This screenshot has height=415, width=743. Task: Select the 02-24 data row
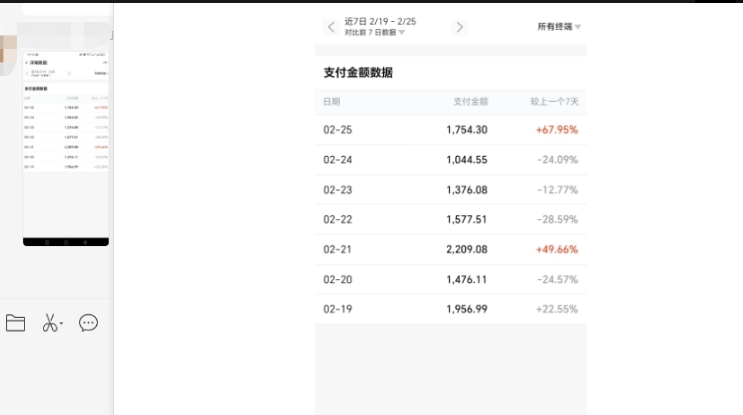[450, 160]
